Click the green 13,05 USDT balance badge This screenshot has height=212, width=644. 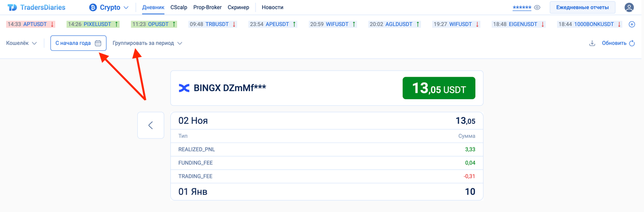439,89
